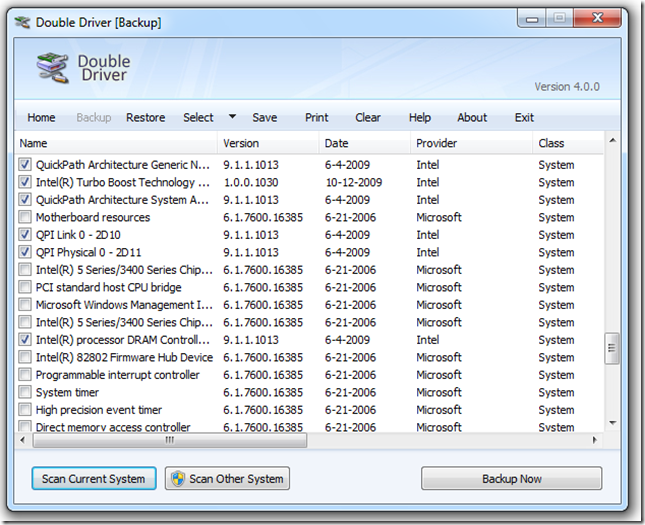Click Clear in the toolbar

pos(368,118)
